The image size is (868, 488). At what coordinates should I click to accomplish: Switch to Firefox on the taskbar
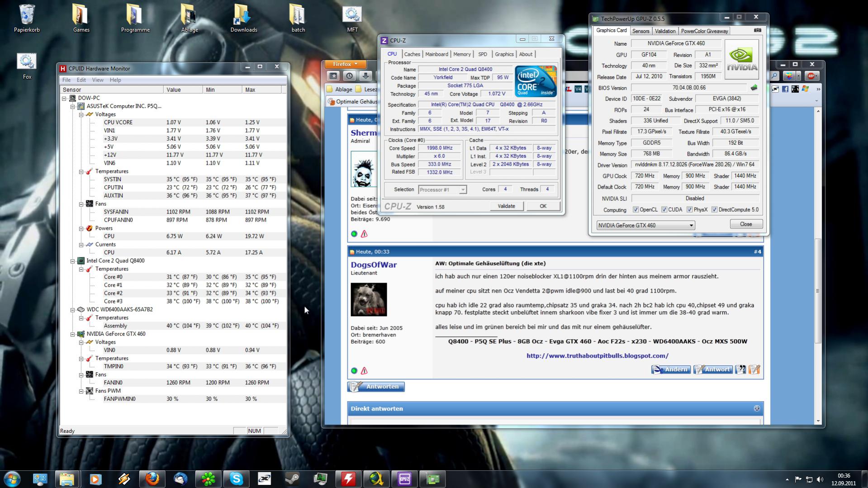(x=152, y=479)
